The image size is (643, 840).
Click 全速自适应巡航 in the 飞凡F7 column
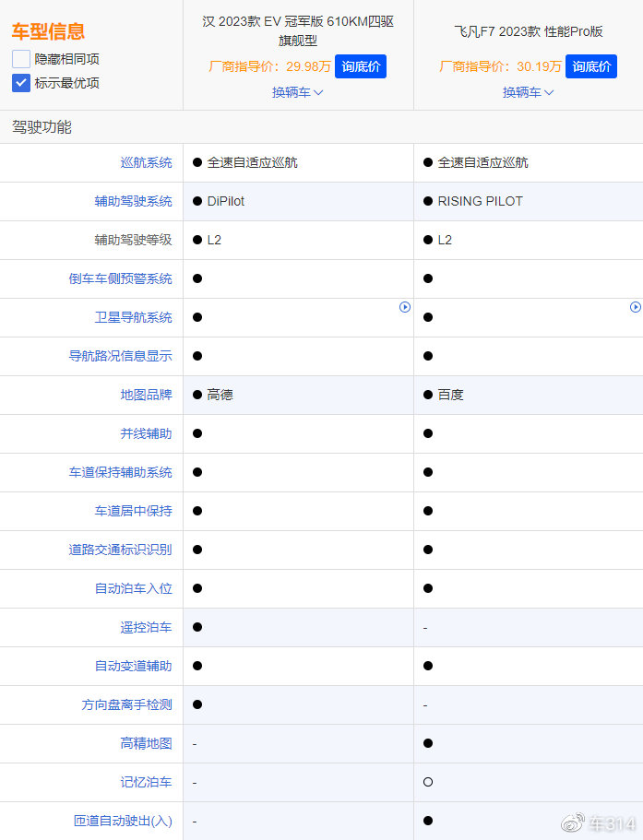coord(482,162)
